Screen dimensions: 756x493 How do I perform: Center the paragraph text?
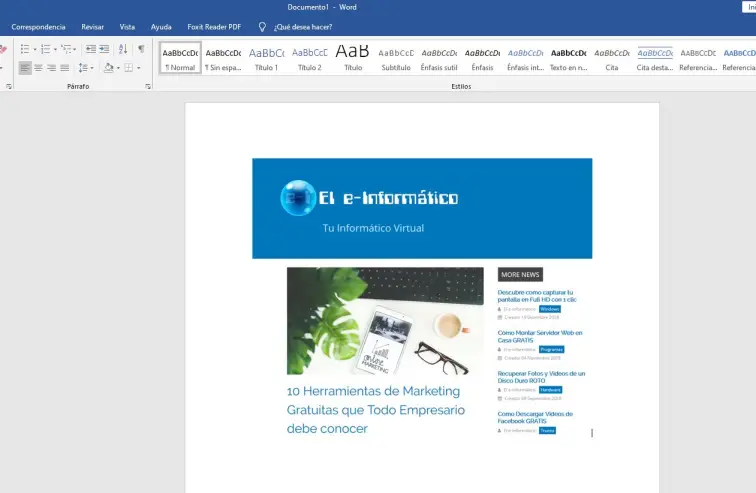tap(38, 68)
